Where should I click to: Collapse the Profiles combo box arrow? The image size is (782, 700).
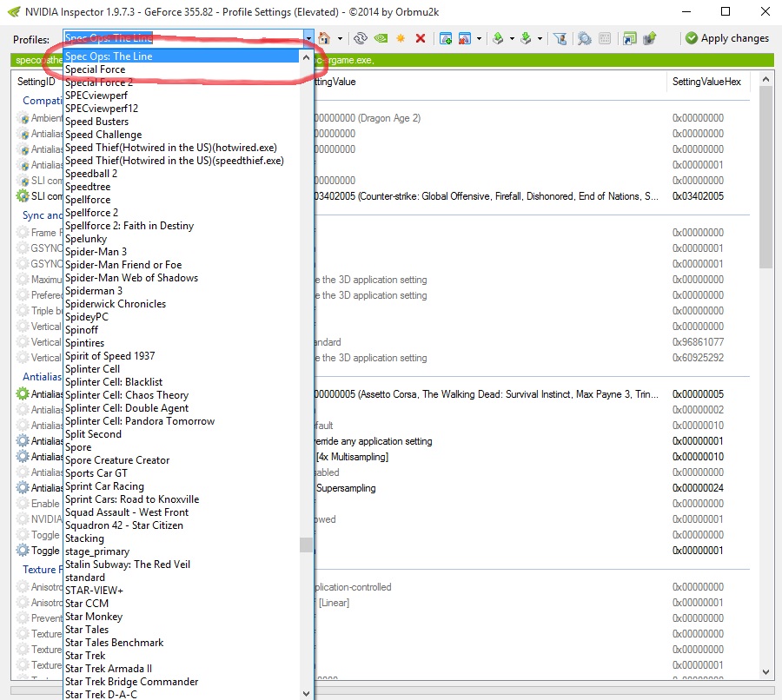point(308,38)
